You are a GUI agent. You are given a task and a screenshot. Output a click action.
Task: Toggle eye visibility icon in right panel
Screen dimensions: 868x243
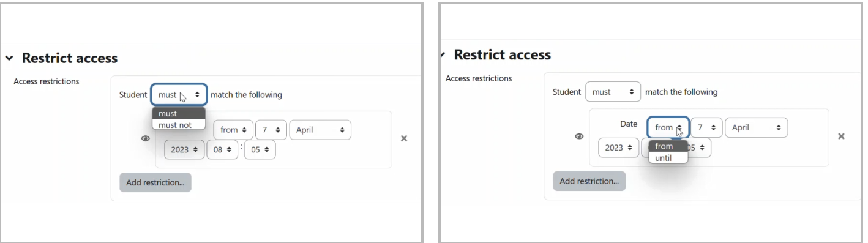tap(580, 136)
